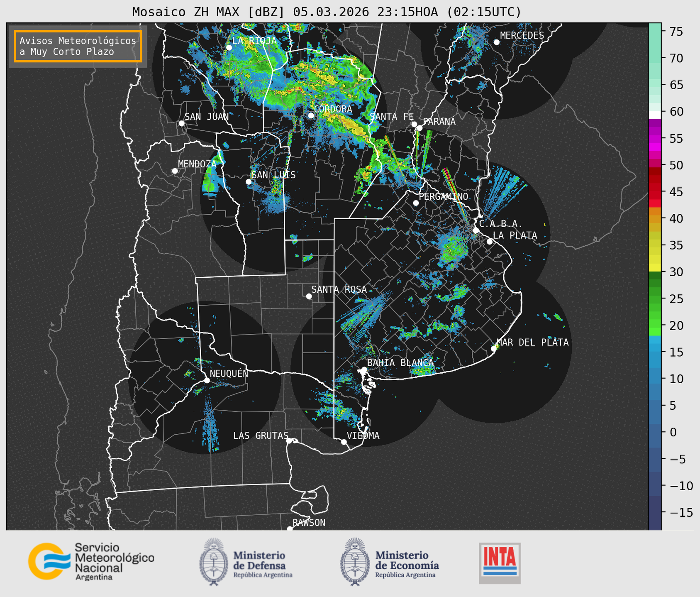Select the PERGAMINO city marker
Viewport: 700px width, 597px height.
click(416, 203)
